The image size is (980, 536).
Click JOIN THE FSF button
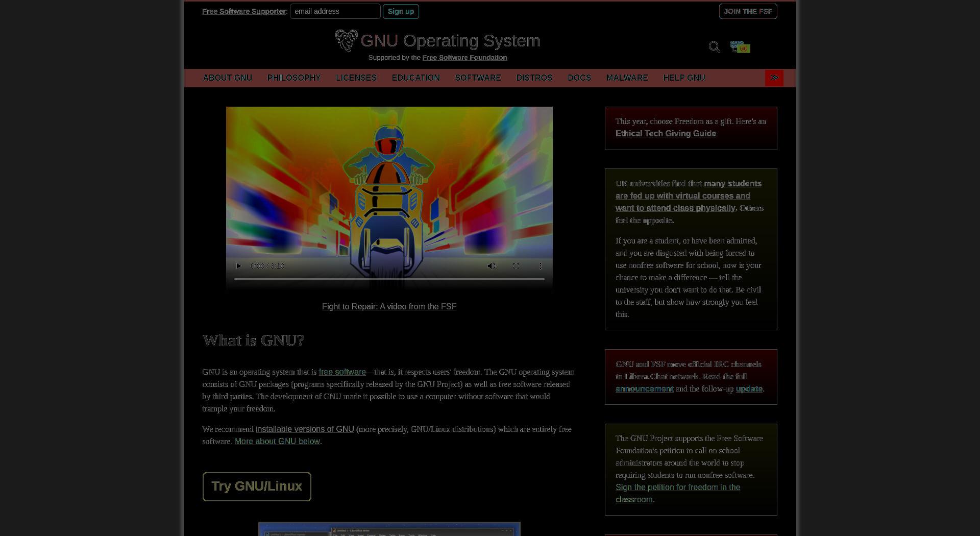coord(748,11)
